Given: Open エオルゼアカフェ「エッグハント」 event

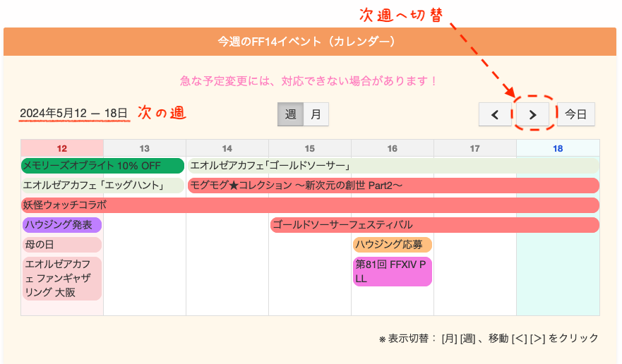Looking at the screenshot, I should [103, 186].
